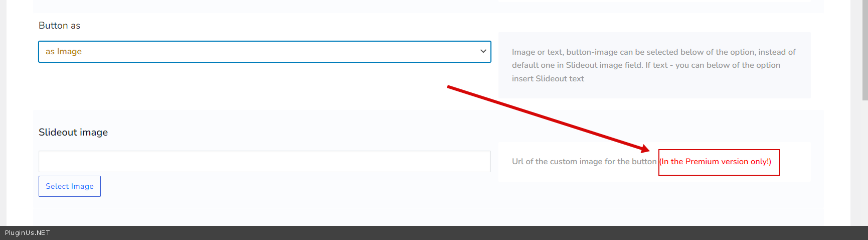This screenshot has height=240, width=868.
Task: Click the selected "as Image" value text
Action: [x=64, y=51]
